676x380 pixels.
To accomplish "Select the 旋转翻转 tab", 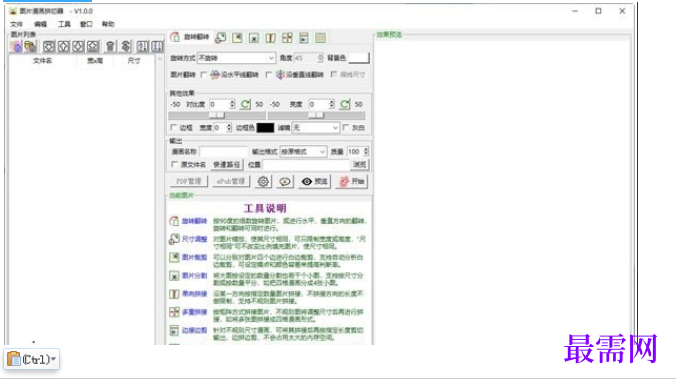I will [190, 37].
